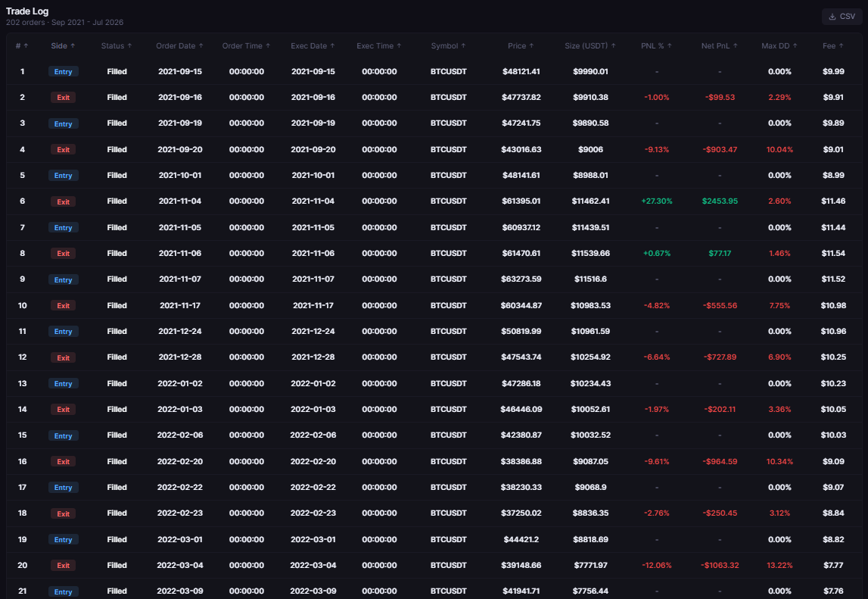
Task: Select the 202 orders date range subtitle
Action: (65, 23)
